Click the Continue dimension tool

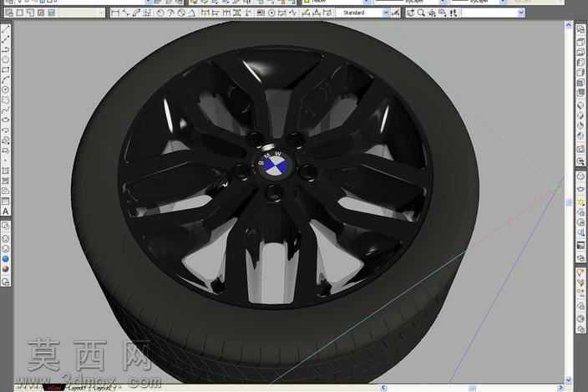pyautogui.click(x=226, y=13)
